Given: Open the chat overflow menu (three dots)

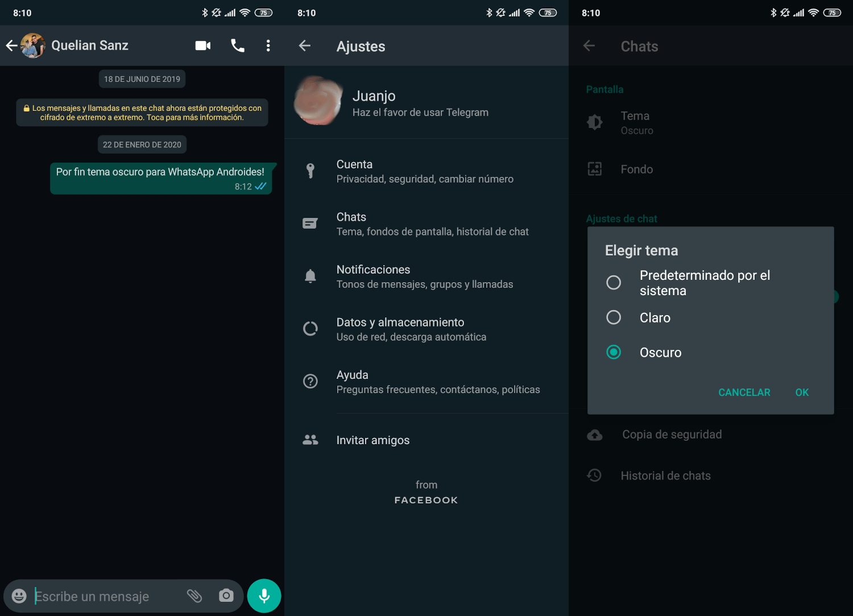Looking at the screenshot, I should pyautogui.click(x=268, y=46).
